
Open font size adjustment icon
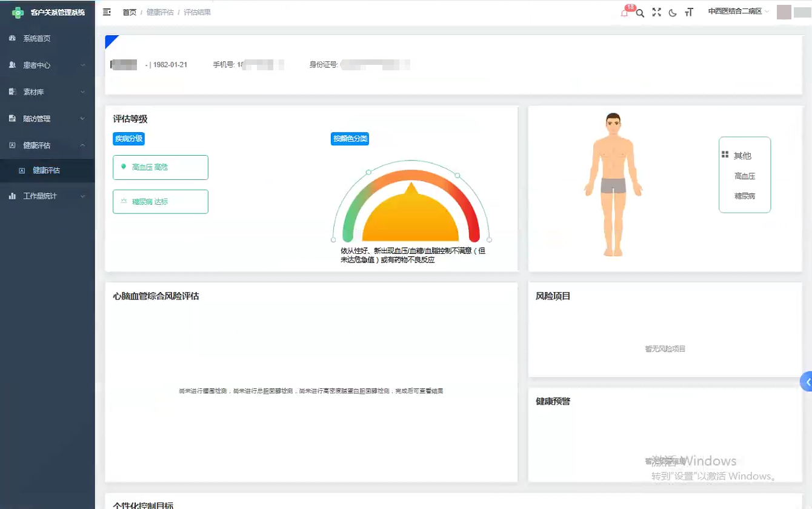(x=688, y=13)
